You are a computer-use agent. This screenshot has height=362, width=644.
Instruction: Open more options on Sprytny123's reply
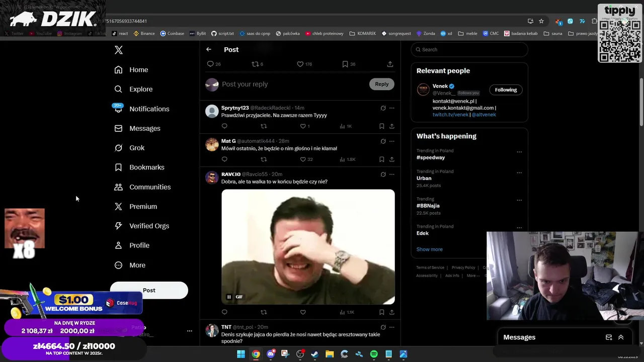(392, 108)
